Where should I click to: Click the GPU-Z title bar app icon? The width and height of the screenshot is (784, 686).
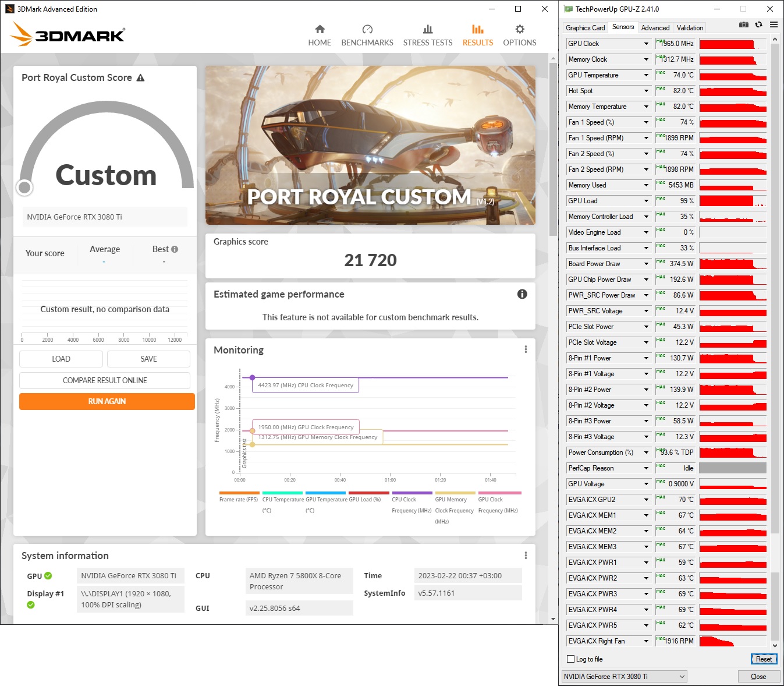568,9
